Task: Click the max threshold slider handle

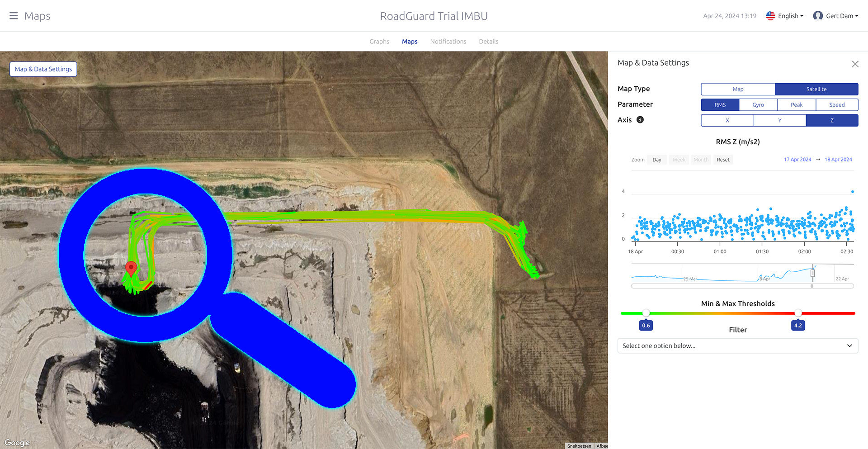Action: 798,313
